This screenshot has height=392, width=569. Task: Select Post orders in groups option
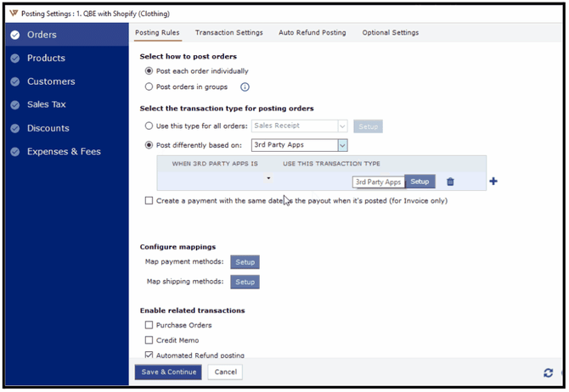[x=149, y=87]
